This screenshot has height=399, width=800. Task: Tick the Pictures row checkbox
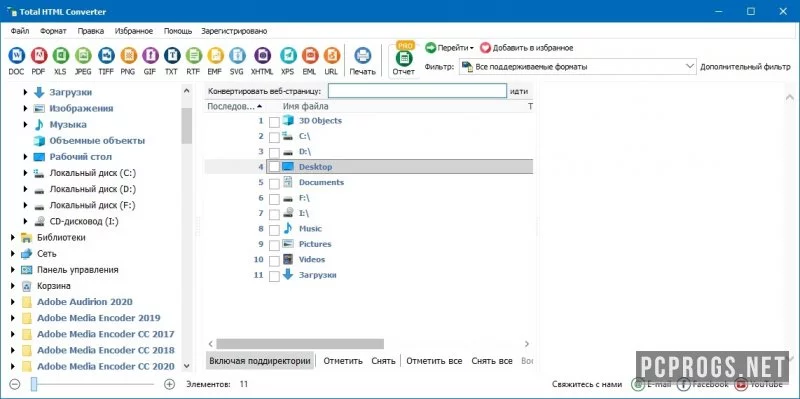coord(274,244)
